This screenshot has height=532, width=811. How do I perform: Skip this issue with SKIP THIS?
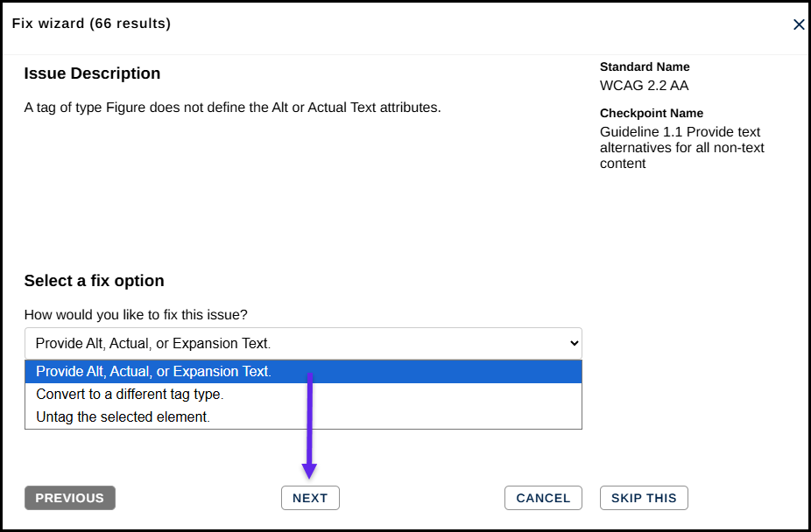click(644, 498)
